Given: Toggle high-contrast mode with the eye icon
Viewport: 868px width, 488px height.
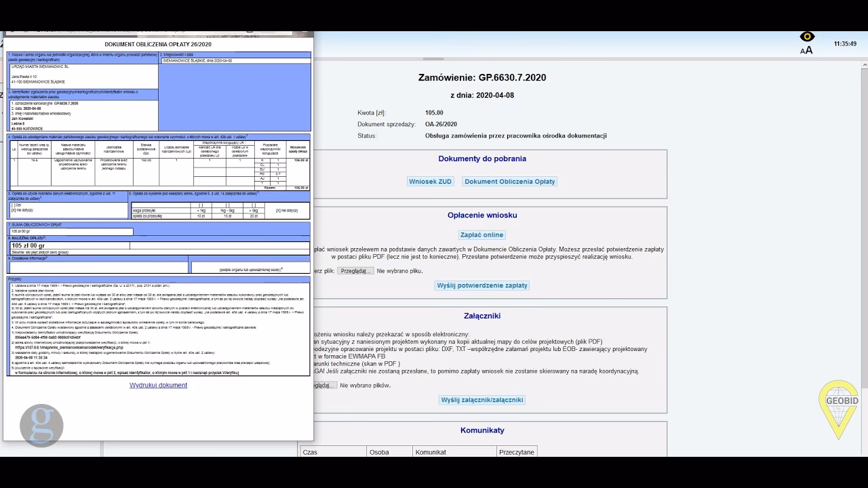Looking at the screenshot, I should pyautogui.click(x=806, y=37).
